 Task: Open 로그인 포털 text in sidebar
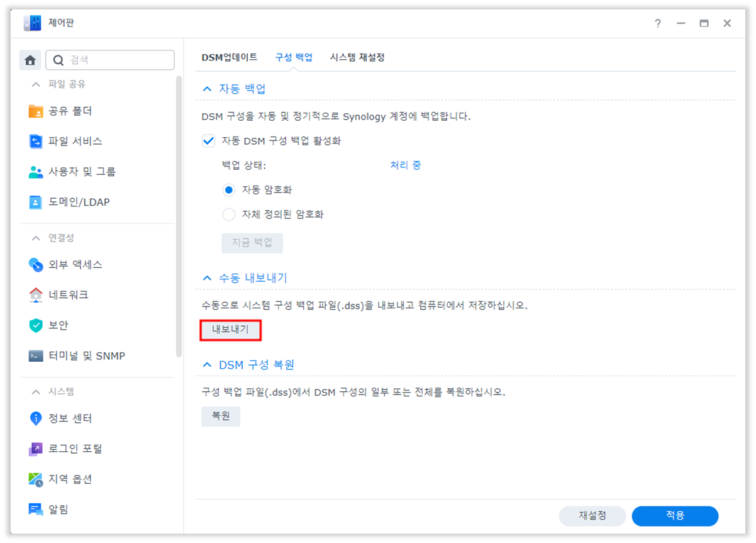pyautogui.click(x=75, y=449)
